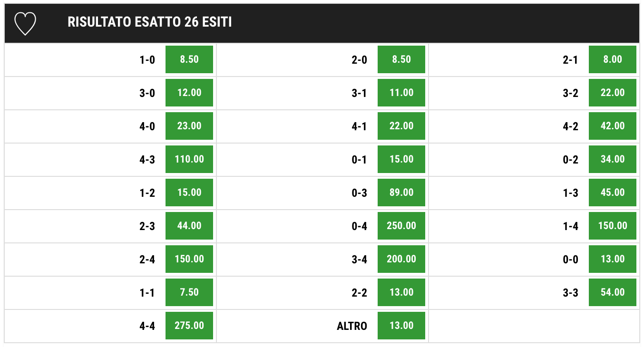
Task: Pick the 2-1 result at 8.00
Action: (x=613, y=59)
